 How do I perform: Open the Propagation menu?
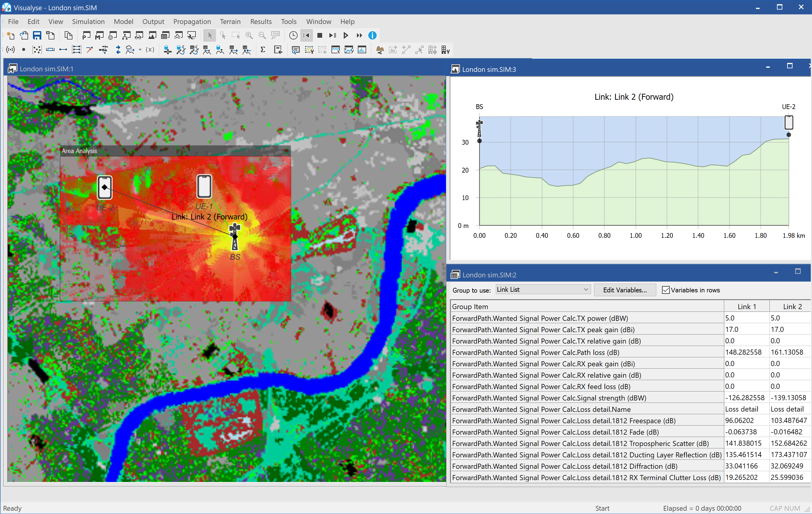click(192, 22)
